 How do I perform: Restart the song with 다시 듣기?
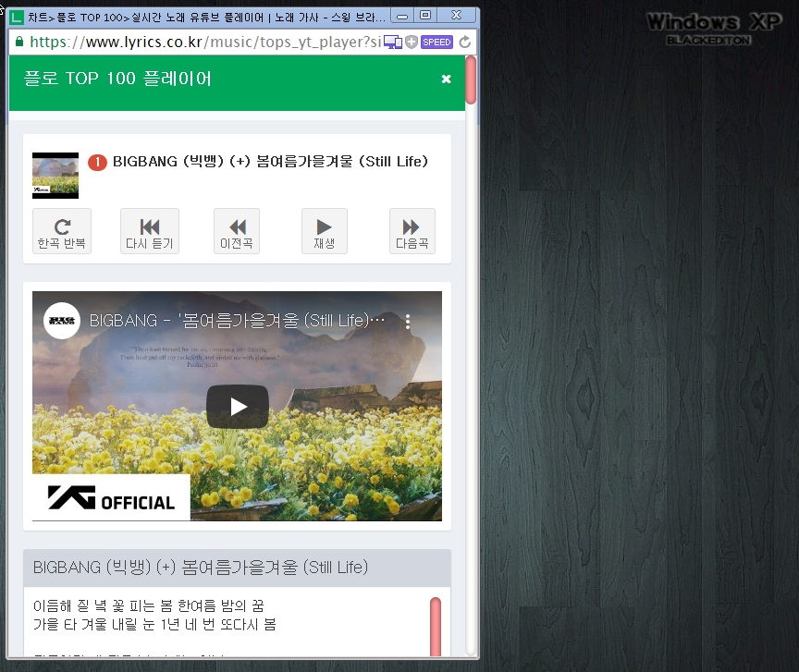149,231
